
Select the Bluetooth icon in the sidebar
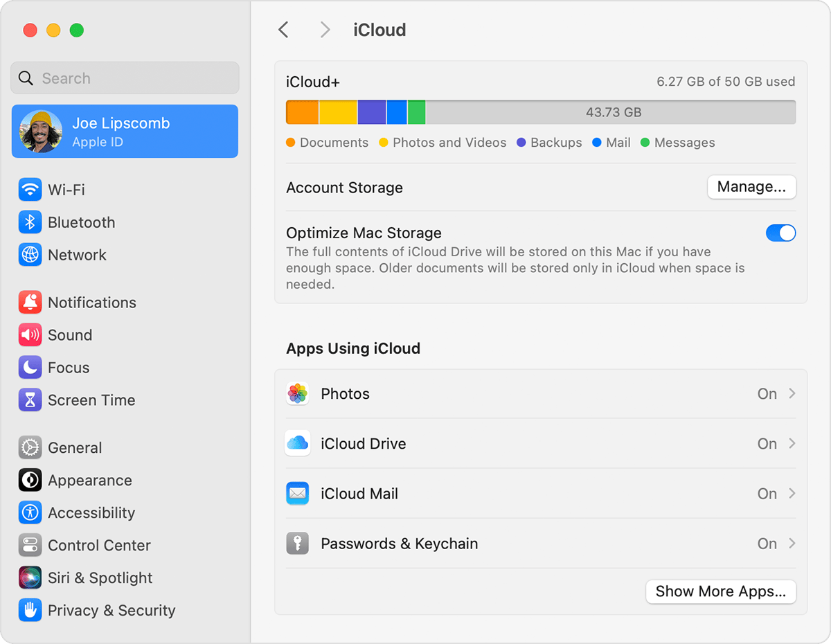[x=30, y=222]
